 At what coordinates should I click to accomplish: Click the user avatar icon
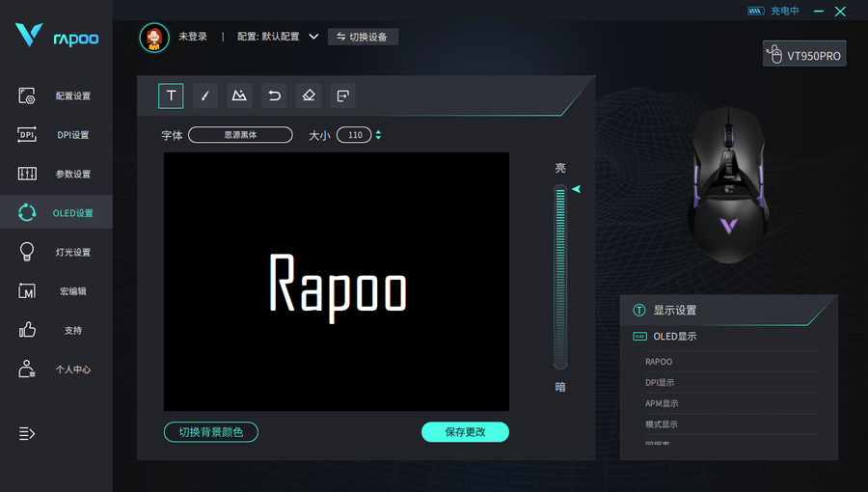click(154, 37)
